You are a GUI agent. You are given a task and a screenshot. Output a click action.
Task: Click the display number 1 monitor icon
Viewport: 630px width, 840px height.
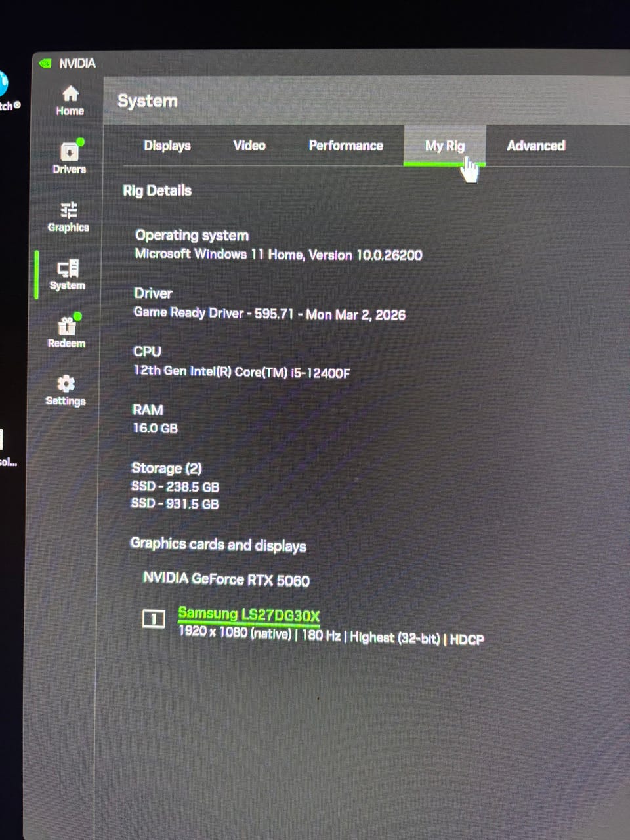154,618
